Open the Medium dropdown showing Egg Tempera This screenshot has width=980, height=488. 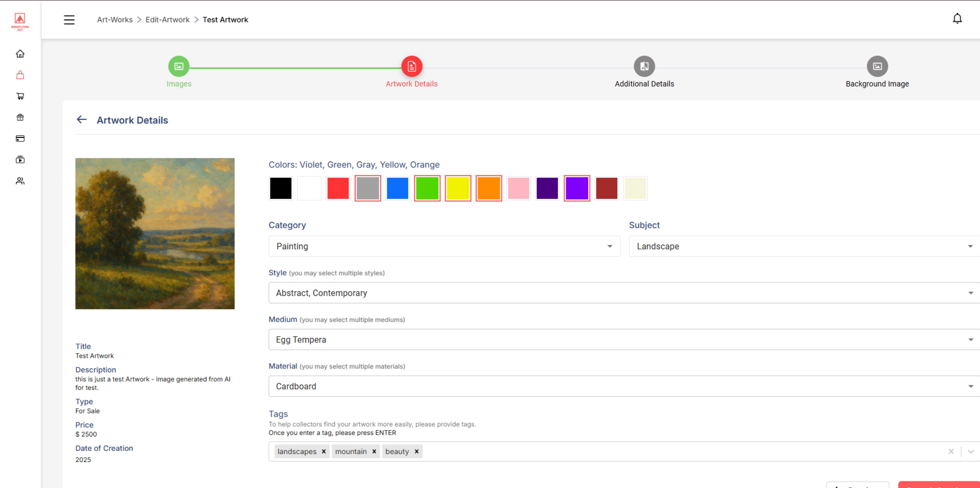point(624,340)
